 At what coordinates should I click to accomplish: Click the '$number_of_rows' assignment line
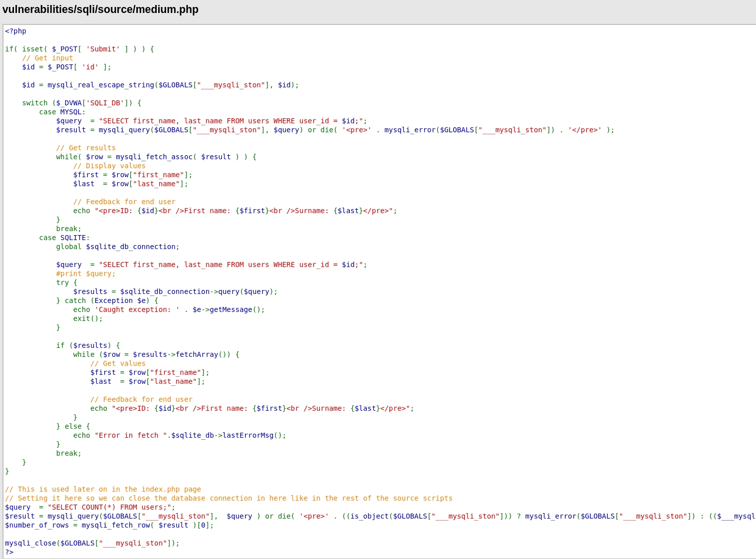109,525
